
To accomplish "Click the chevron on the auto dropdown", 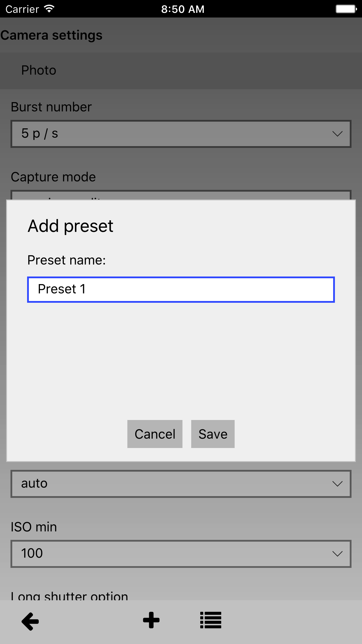I will [x=337, y=484].
